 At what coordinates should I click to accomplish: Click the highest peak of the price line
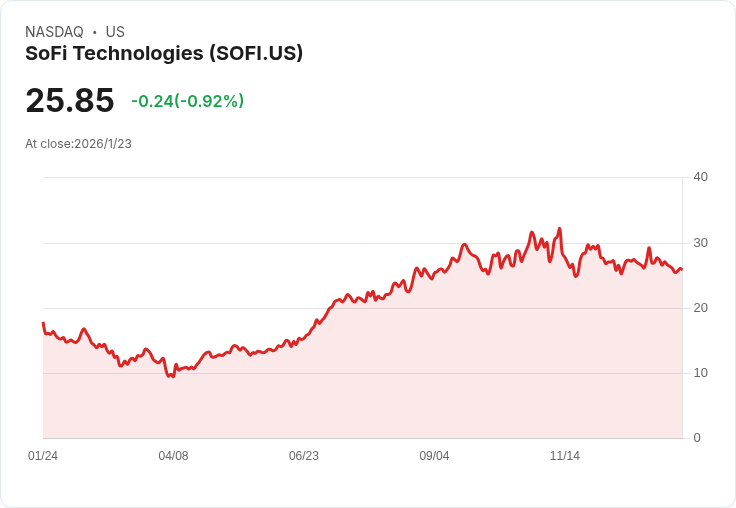(x=559, y=229)
